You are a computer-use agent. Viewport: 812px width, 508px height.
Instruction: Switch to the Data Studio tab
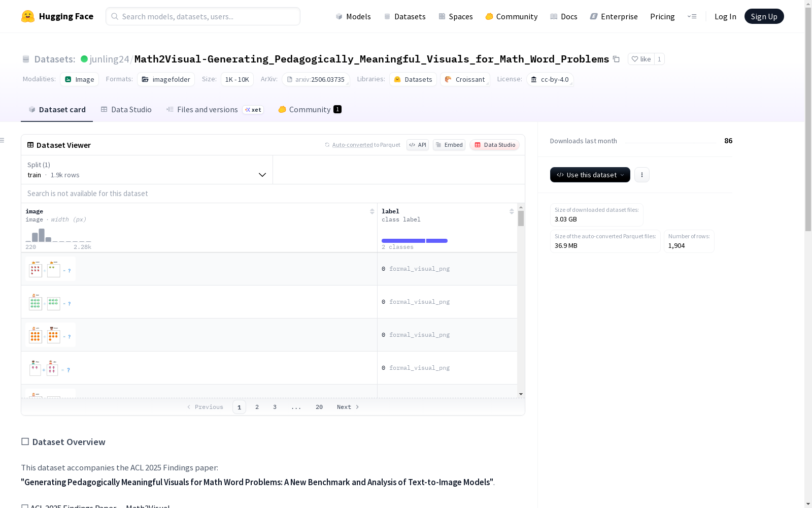coord(126,110)
